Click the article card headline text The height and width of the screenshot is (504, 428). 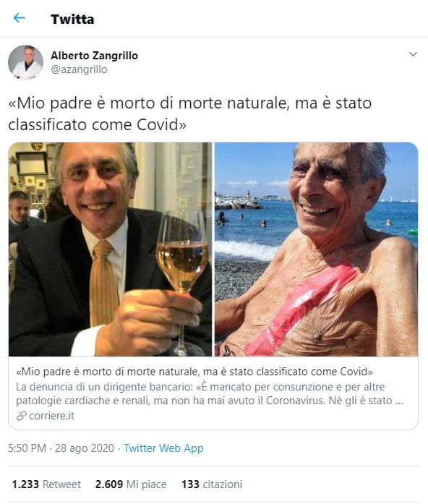pos(194,372)
